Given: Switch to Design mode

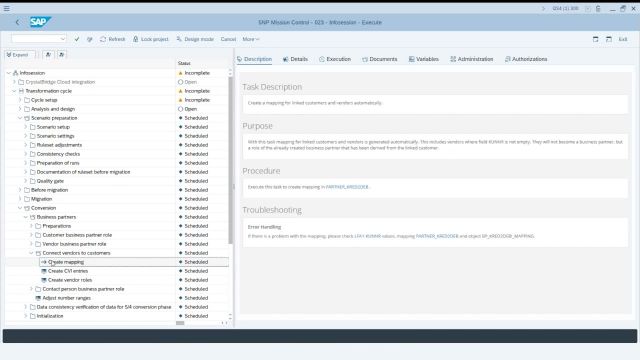Looking at the screenshot, I should [x=195, y=39].
